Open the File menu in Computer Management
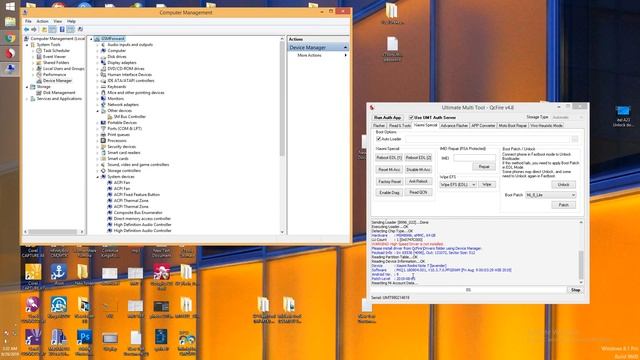Screen dimensions: 640x360 (x=28, y=21)
